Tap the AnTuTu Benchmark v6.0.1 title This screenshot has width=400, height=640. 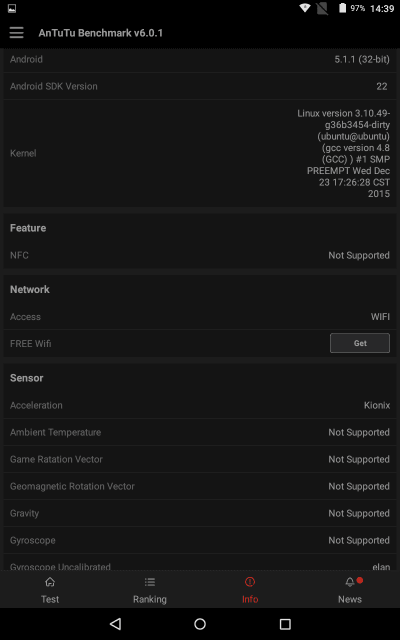pyautogui.click(x=100, y=33)
